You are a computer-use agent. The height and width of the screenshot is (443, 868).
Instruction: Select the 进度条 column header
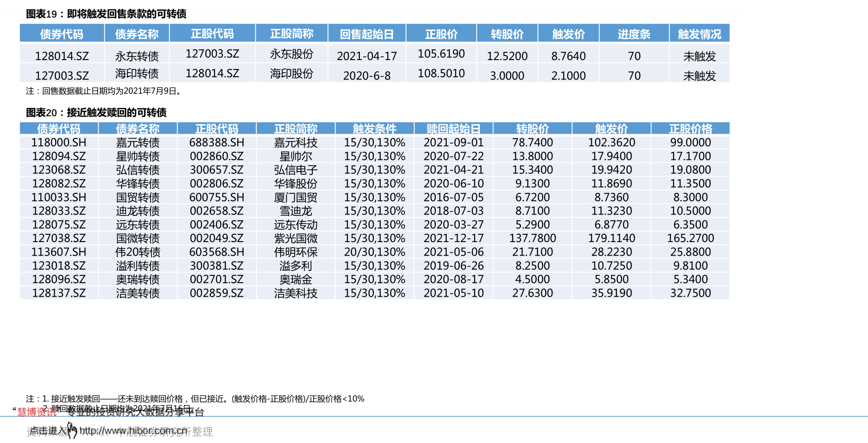tap(634, 34)
